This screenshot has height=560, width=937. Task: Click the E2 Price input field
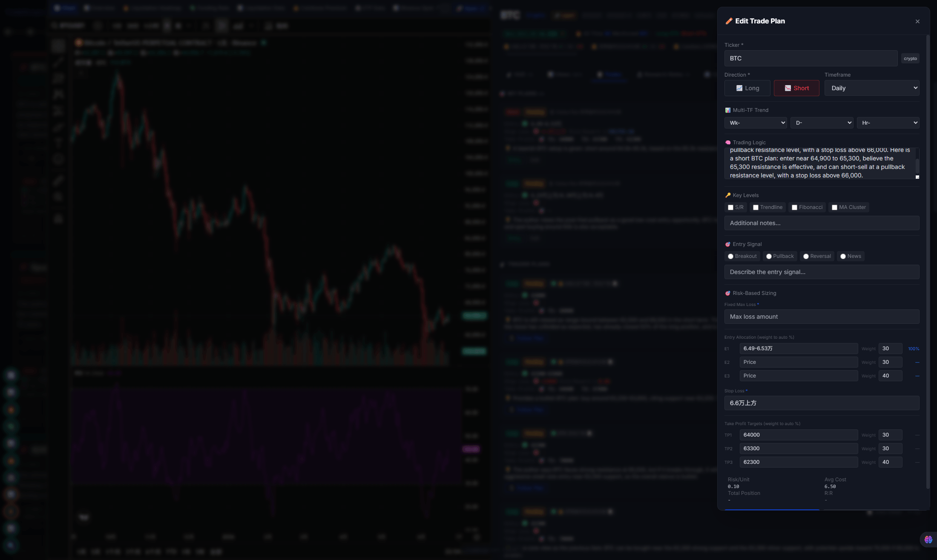pos(799,362)
